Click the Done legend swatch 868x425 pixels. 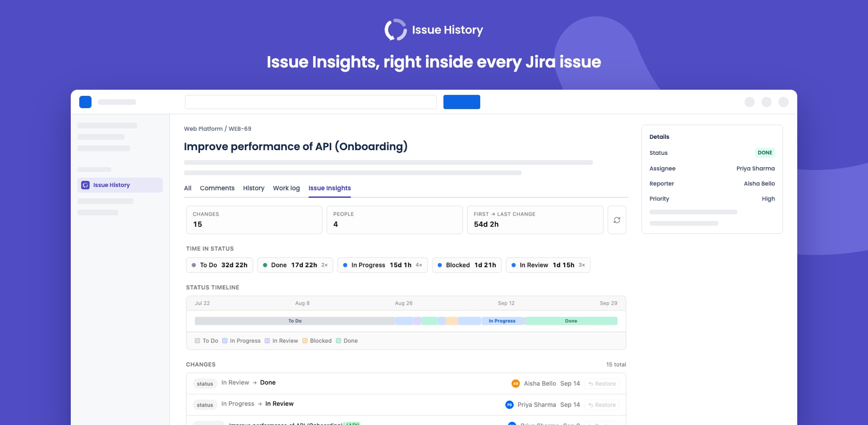[x=339, y=340]
